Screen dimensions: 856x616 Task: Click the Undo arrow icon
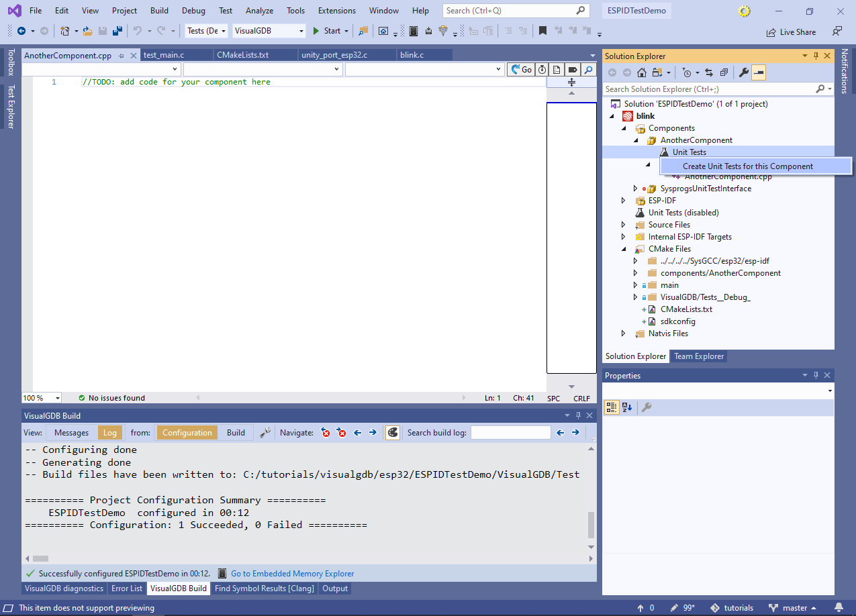coord(137,31)
